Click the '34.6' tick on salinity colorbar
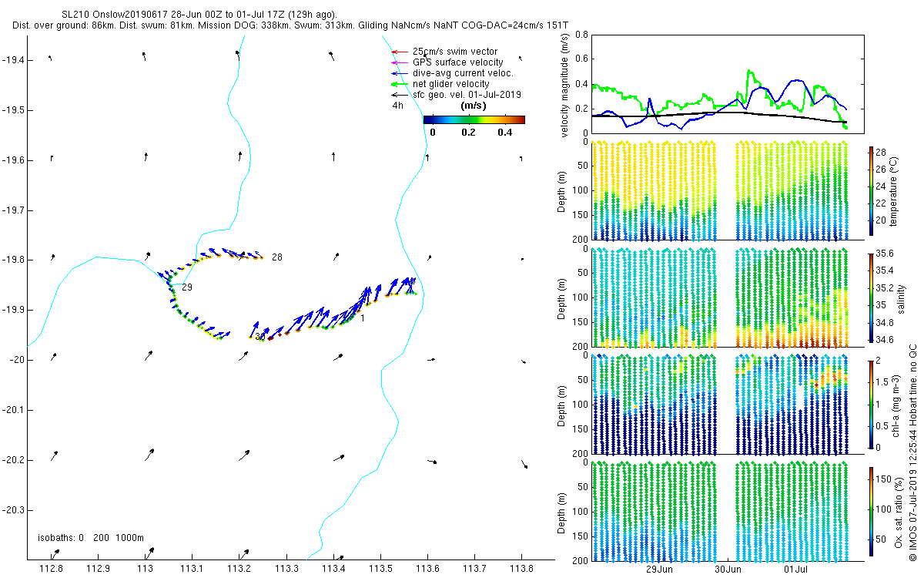The image size is (924, 578). pos(885,340)
